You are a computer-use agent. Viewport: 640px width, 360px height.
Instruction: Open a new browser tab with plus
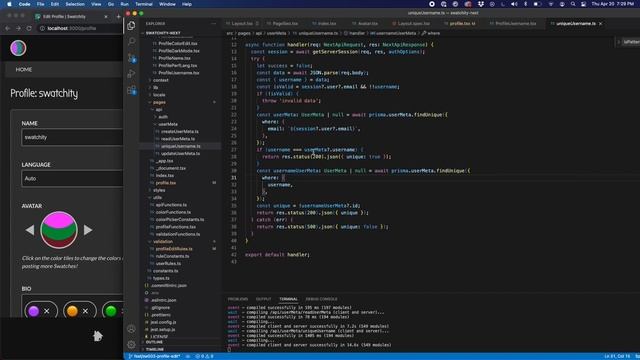(118, 17)
